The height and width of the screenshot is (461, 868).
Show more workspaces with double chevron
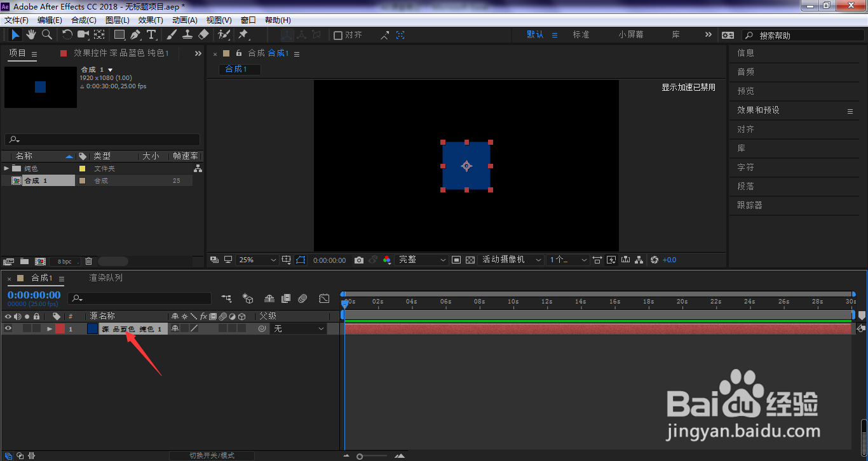(x=709, y=35)
